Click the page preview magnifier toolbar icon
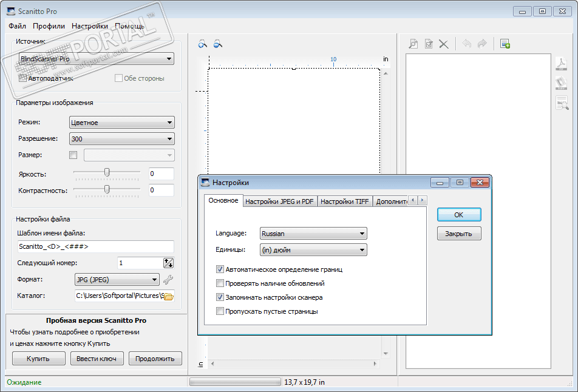 click(x=413, y=44)
